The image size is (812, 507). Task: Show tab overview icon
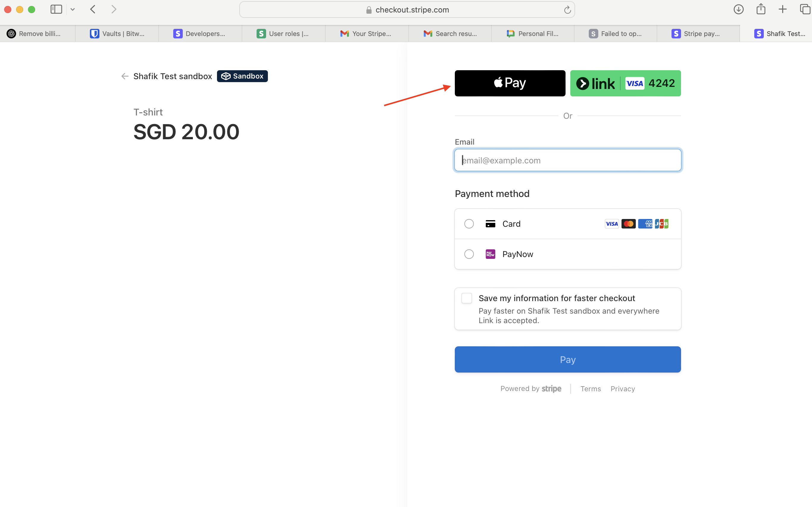805,10
